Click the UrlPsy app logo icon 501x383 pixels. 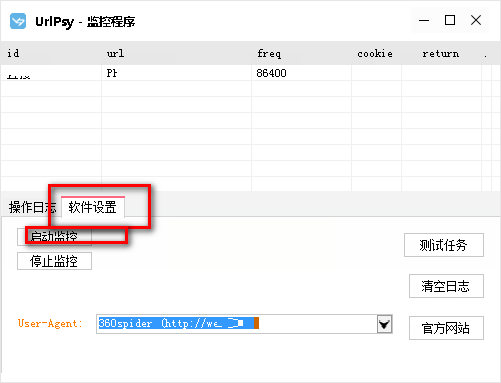click(18, 21)
